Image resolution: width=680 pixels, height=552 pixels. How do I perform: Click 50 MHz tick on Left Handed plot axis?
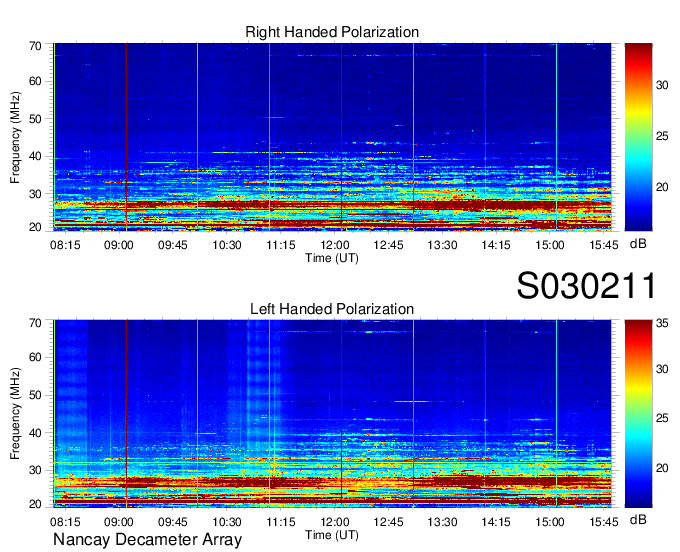click(x=35, y=395)
